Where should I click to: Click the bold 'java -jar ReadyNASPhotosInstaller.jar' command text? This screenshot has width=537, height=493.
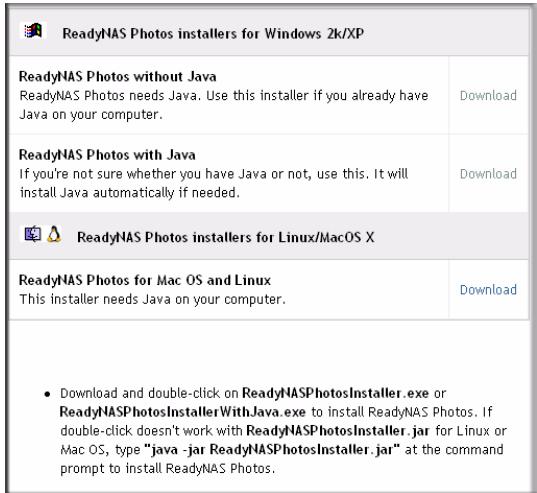272,449
